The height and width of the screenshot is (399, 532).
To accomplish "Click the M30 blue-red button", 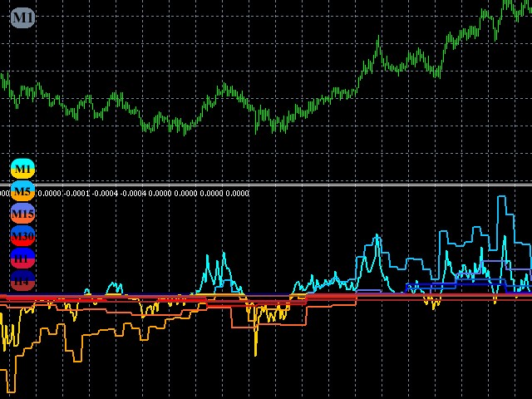I will [22, 237].
